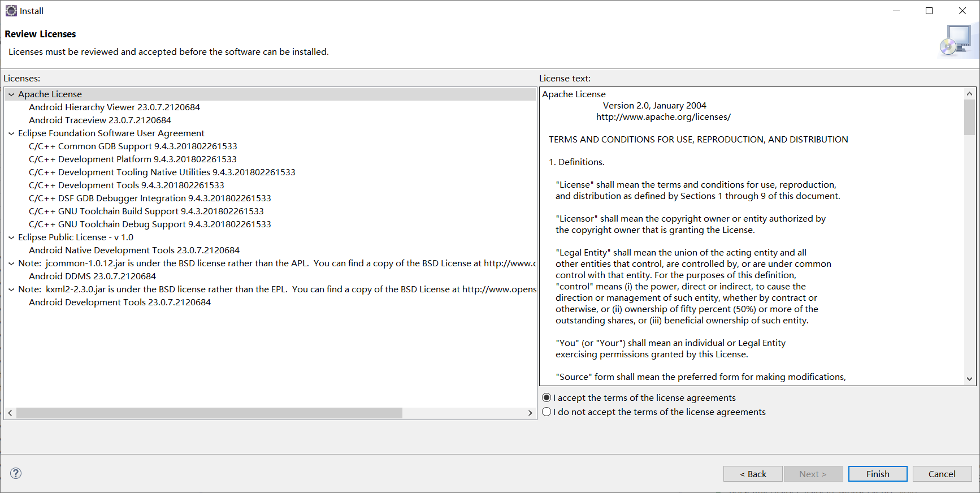Click the licenses list scroll right arrow

(x=530, y=413)
